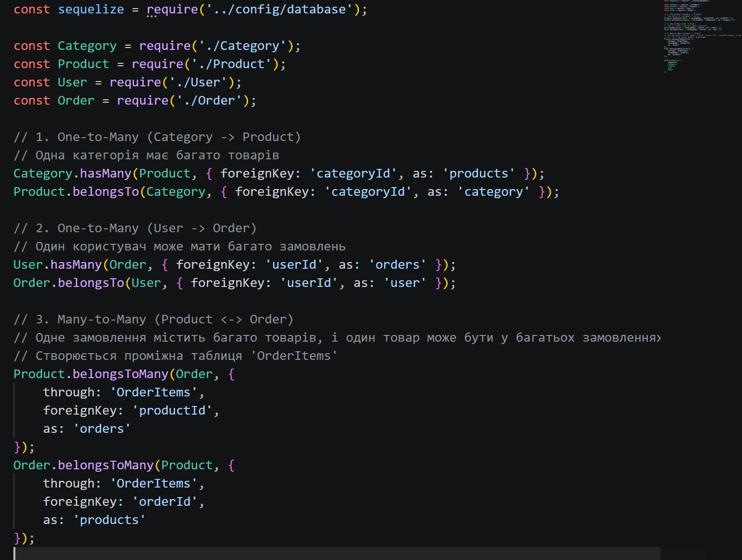
Task: Click the 'orders' alias string in User.hasMany
Action: tap(396, 264)
